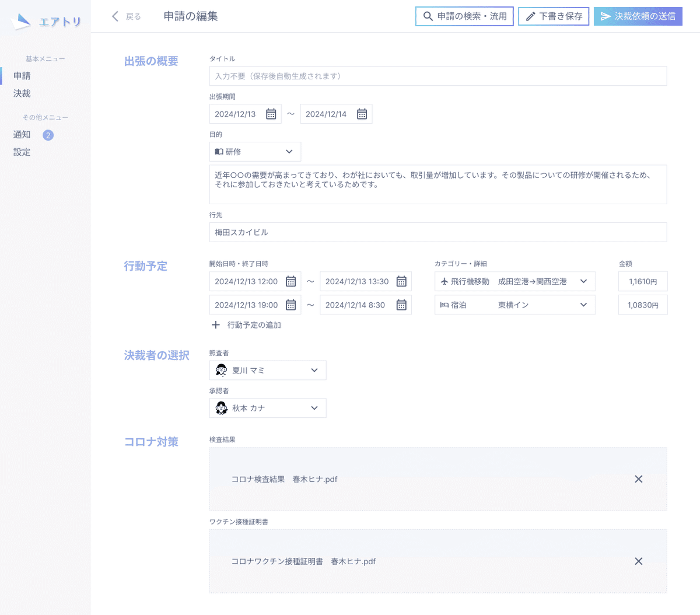Click the plus icon for 行動予定の追加
Viewport: 700px width, 615px height.
tap(216, 325)
